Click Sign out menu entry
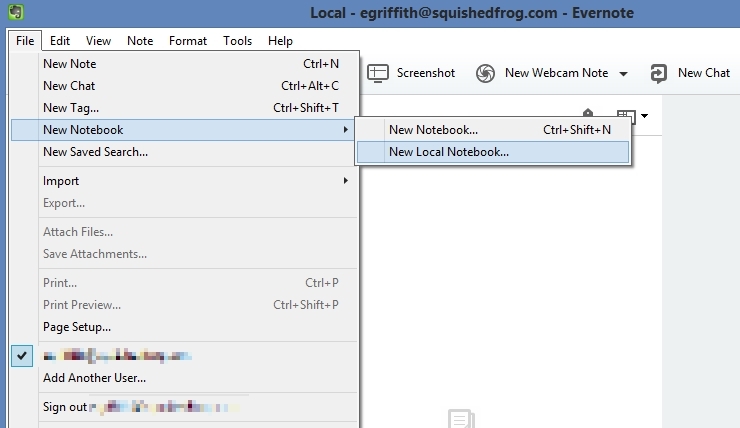The height and width of the screenshot is (428, 740). [x=184, y=407]
